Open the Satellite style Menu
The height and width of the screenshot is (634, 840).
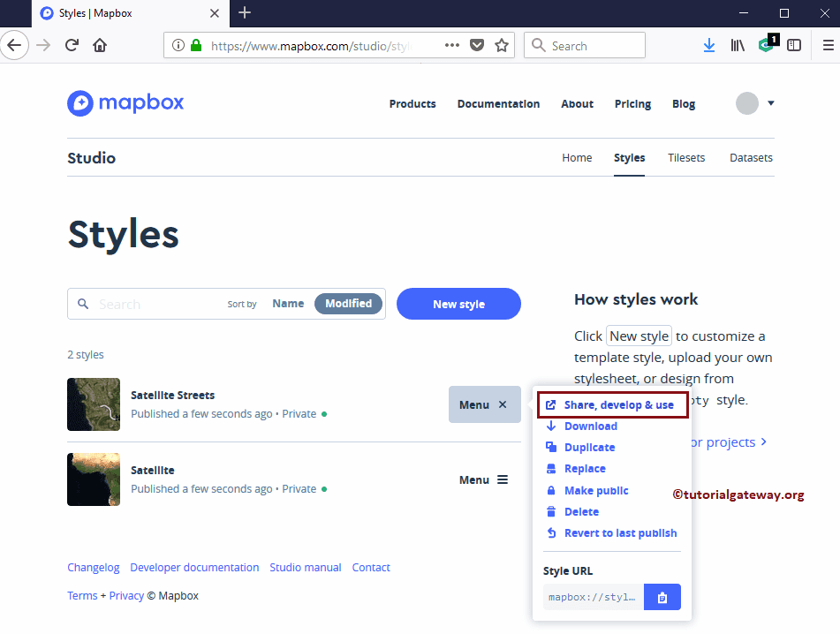[483, 479]
